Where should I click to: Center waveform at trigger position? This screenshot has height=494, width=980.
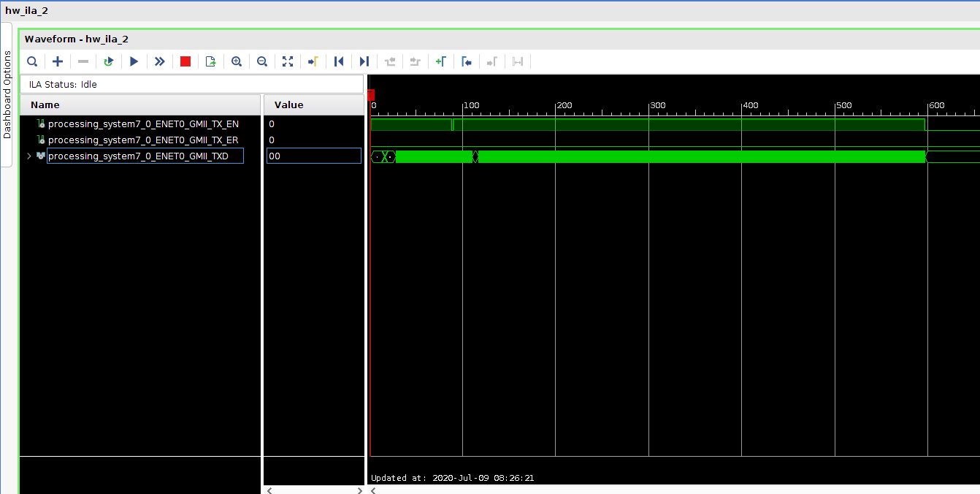pyautogui.click(x=313, y=61)
